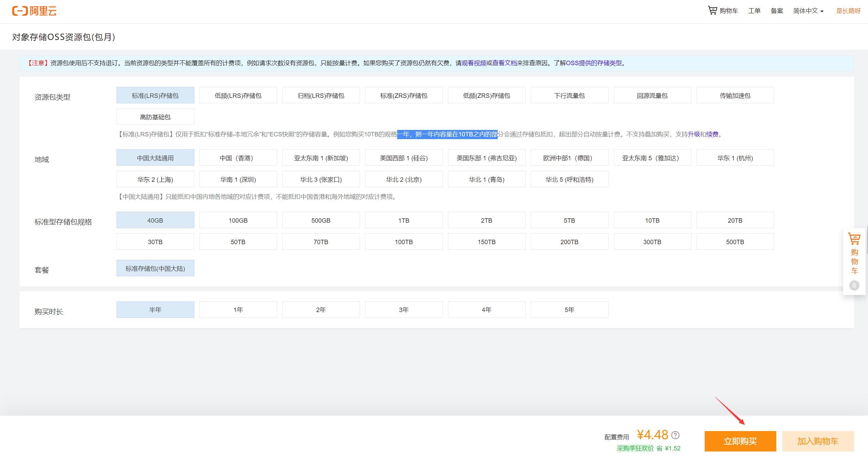
Task: Open the 观看视频 link in notice
Action: click(474, 63)
